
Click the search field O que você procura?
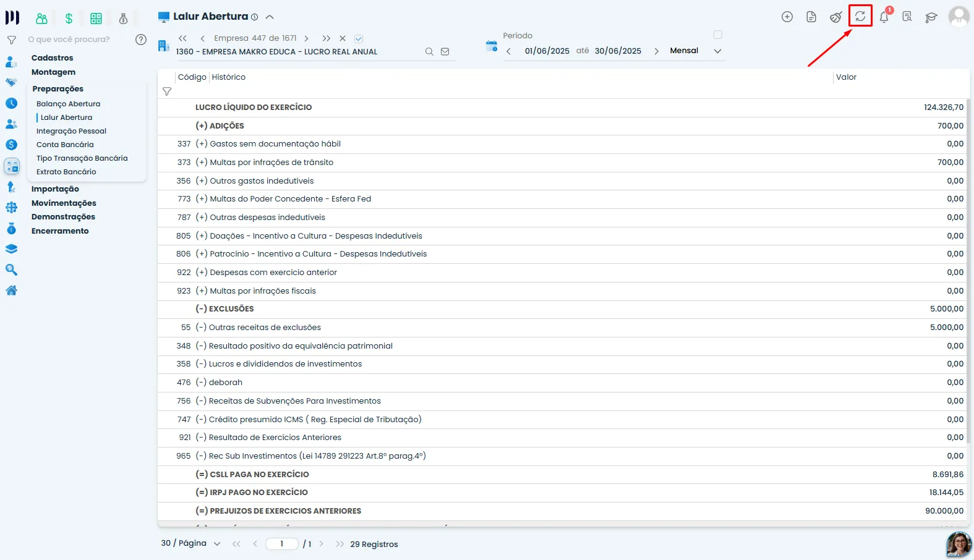point(69,40)
